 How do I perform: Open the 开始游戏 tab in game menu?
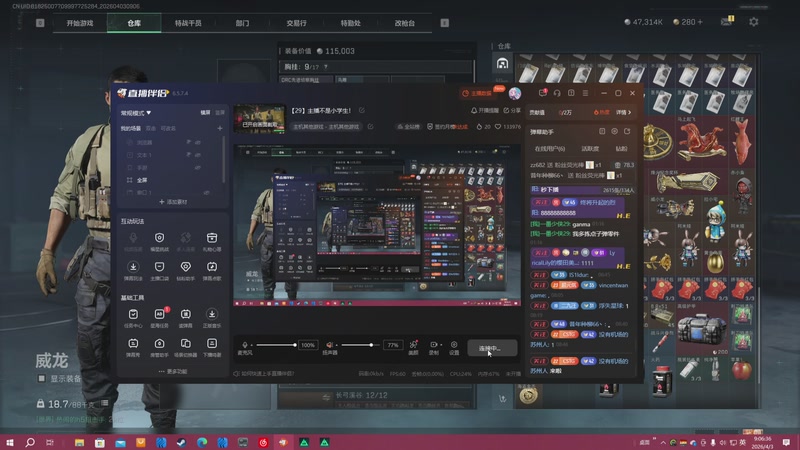pos(80,23)
